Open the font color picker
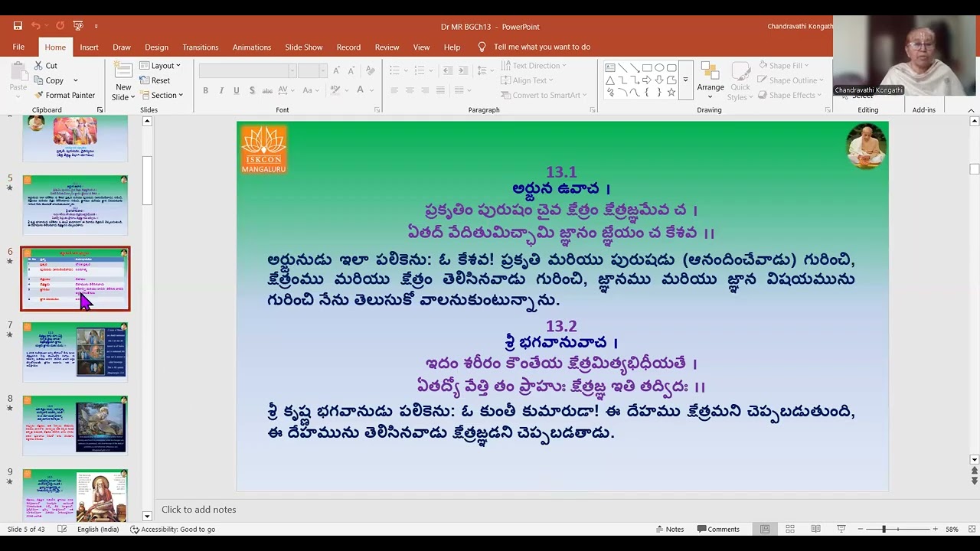 pyautogui.click(x=364, y=90)
